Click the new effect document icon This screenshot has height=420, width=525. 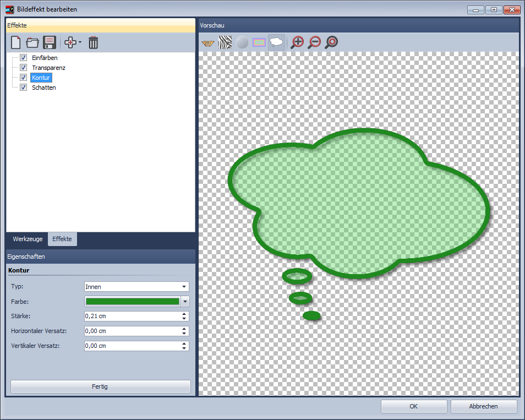pyautogui.click(x=16, y=42)
